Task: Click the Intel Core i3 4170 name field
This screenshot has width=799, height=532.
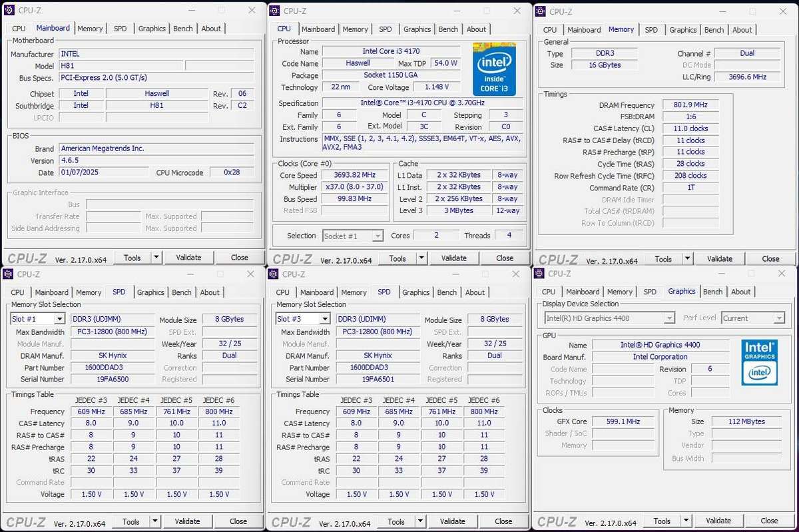Action: 392,51
